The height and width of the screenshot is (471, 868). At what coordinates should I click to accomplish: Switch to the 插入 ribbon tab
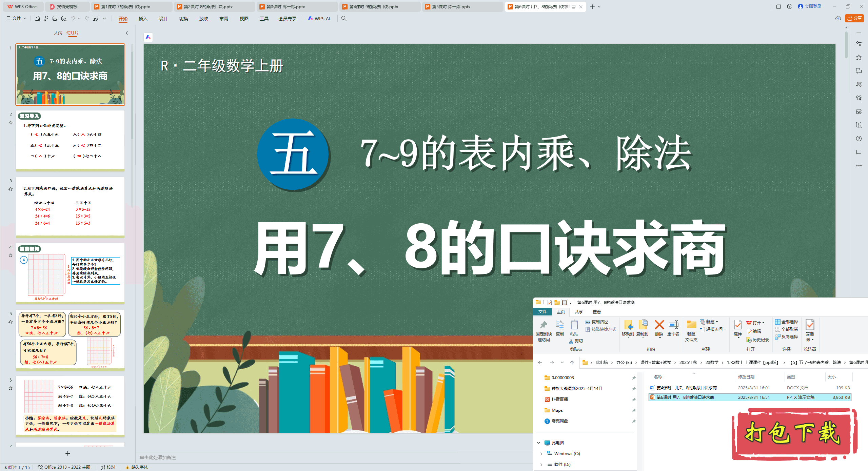click(x=143, y=19)
